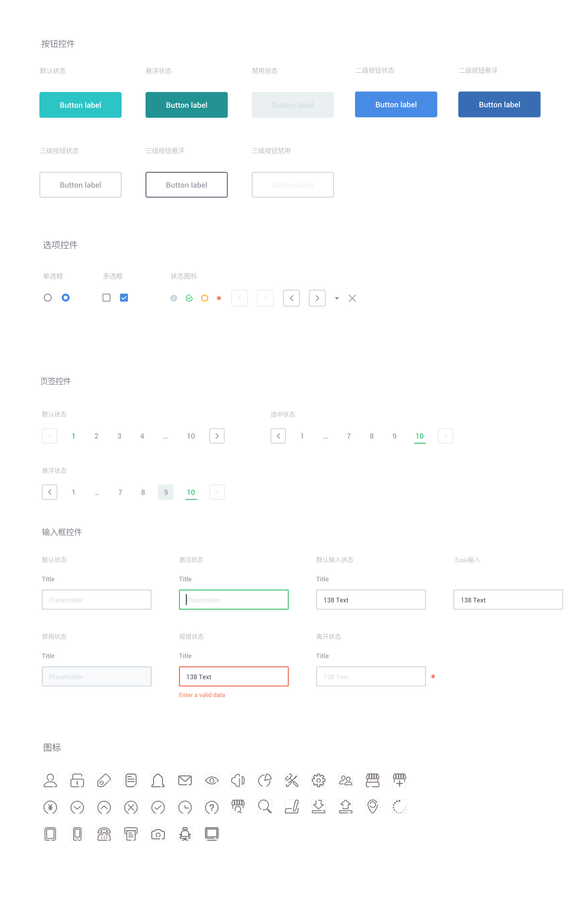Select the unselected grey radio button
588x914 pixels.
click(48, 298)
